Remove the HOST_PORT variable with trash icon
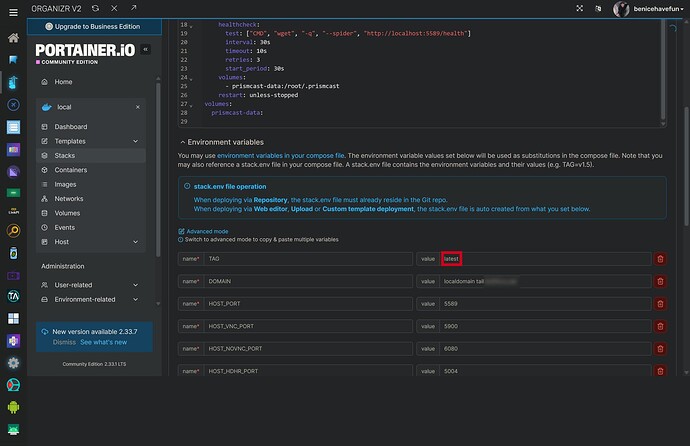This screenshot has width=690, height=446. [659, 304]
